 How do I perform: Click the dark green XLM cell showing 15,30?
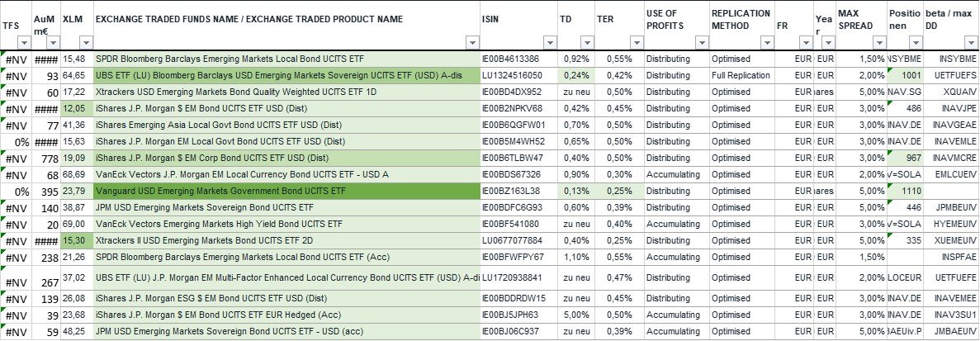point(73,239)
